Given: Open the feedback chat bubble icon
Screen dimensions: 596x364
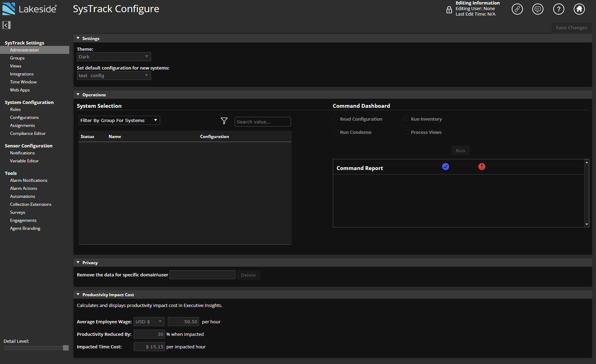Looking at the screenshot, I should point(538,9).
